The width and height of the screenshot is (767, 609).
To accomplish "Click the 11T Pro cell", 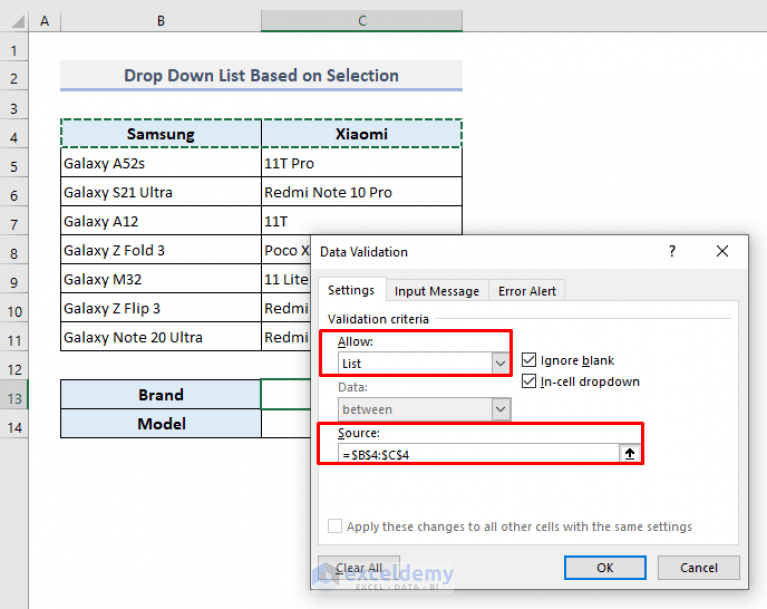I will (x=361, y=163).
